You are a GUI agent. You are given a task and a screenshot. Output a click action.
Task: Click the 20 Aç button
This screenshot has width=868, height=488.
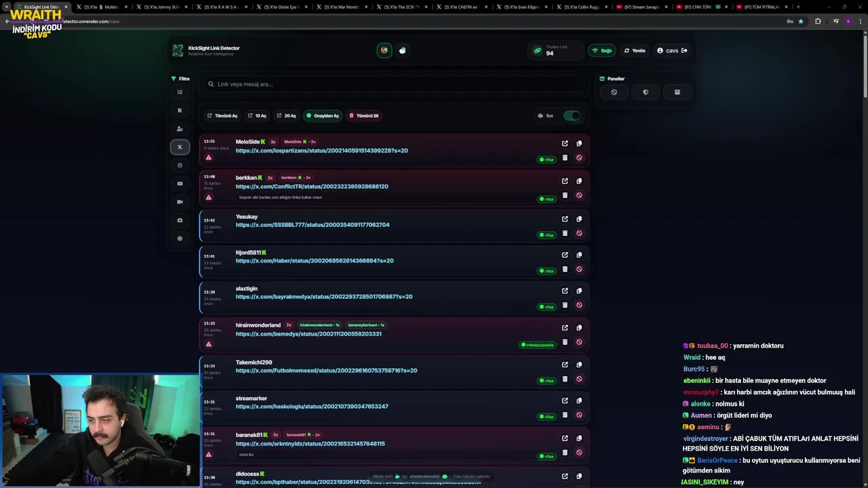(287, 116)
